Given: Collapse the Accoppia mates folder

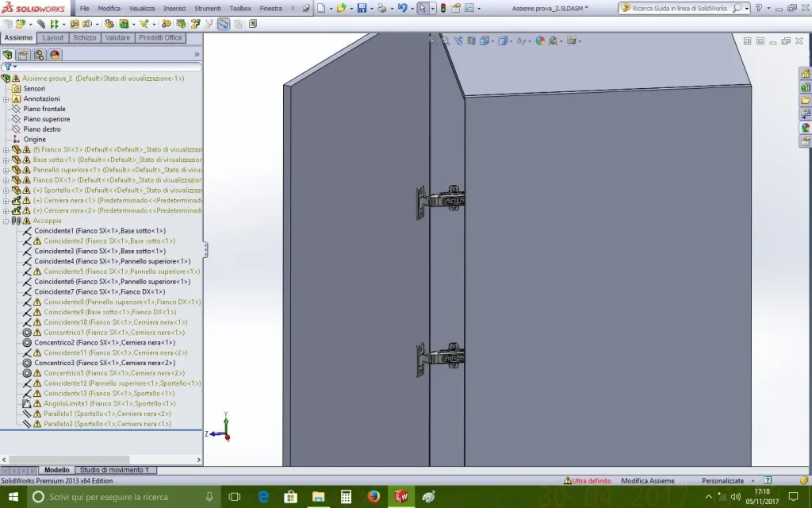Looking at the screenshot, I should pos(6,221).
